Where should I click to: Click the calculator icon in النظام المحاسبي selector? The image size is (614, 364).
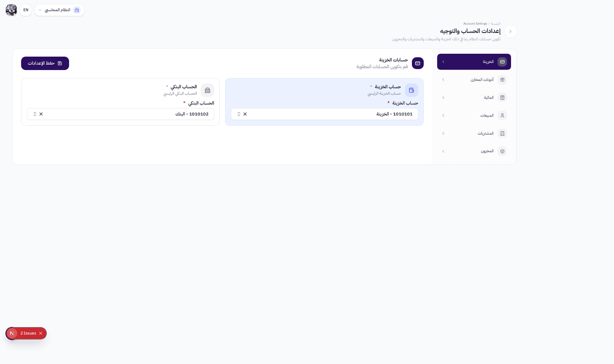pyautogui.click(x=77, y=10)
